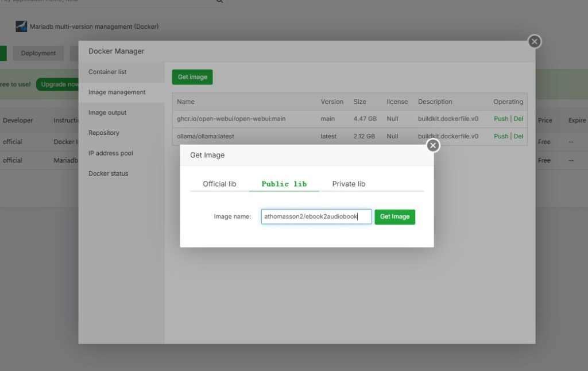The width and height of the screenshot is (588, 371).
Task: Click the green Get Image button in dialog
Action: [394, 217]
